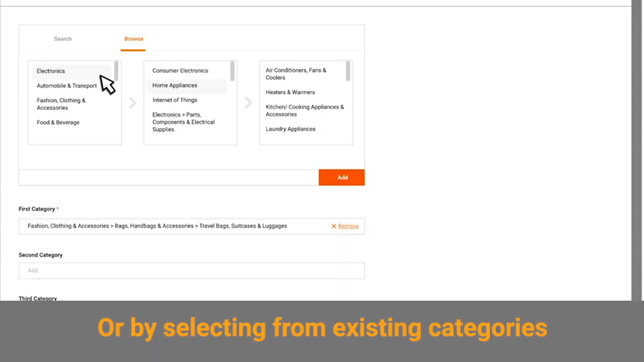This screenshot has height=362, width=644.
Task: Click the empty field next to the Add button
Action: tap(169, 177)
